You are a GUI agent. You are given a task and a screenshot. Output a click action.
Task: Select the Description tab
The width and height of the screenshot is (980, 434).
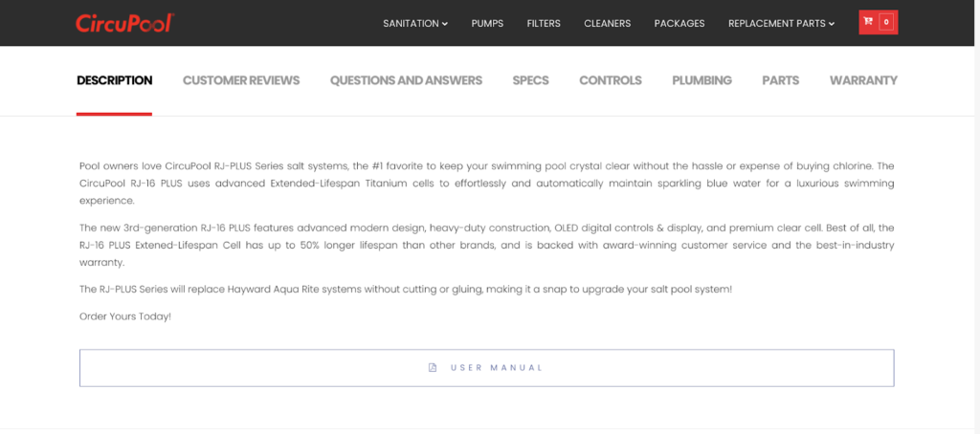point(115,80)
